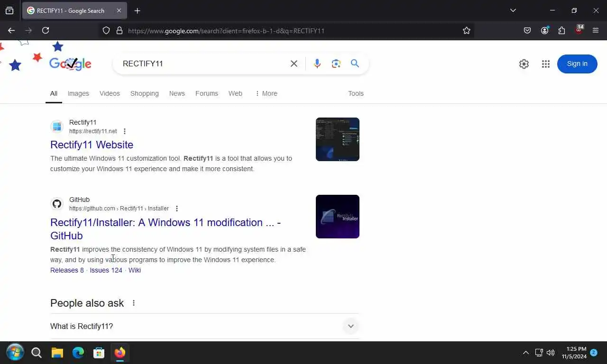Open the Firefox hamburger application menu

[596, 30]
